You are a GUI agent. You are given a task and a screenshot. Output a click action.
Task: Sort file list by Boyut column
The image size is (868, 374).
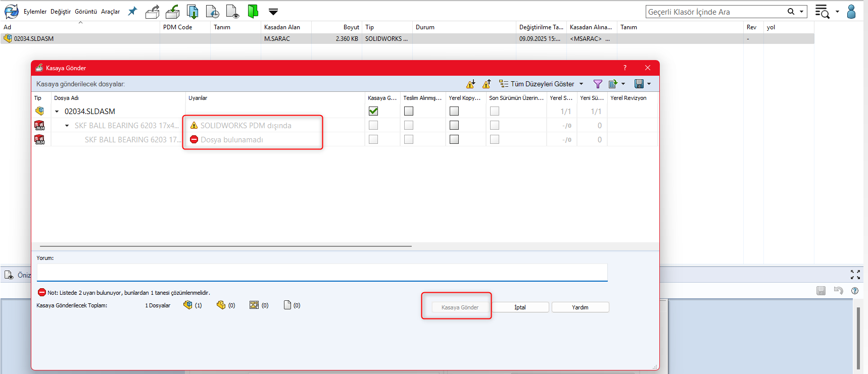[336, 27]
